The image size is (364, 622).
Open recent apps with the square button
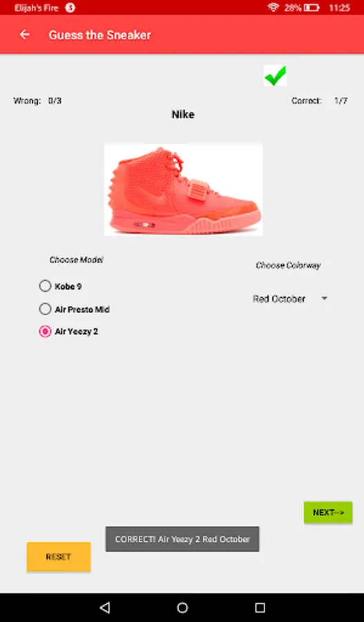(260, 607)
